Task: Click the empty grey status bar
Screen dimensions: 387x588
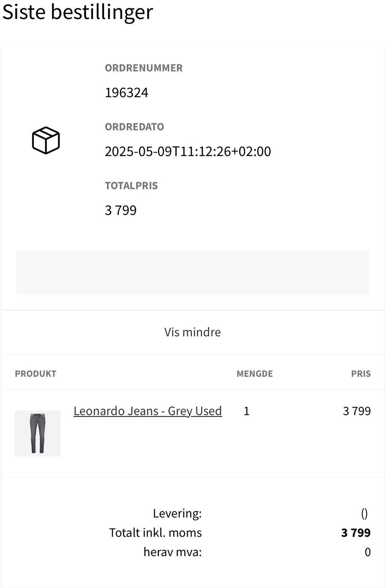Action: (x=193, y=273)
